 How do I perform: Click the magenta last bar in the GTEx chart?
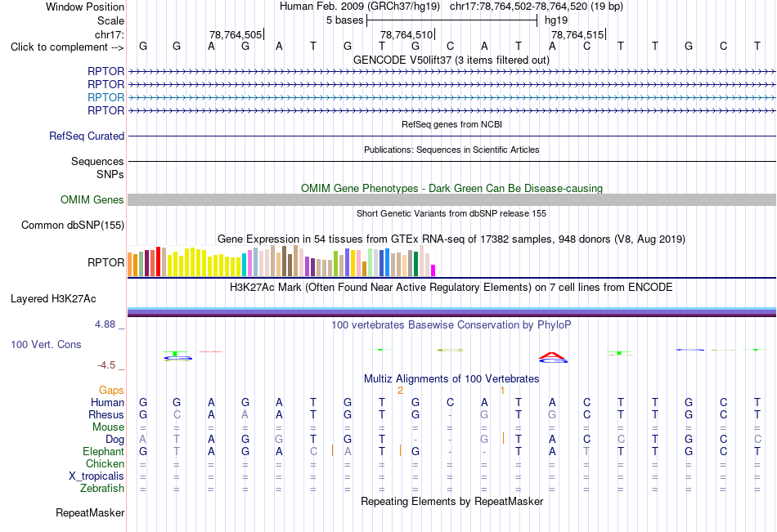tap(433, 270)
